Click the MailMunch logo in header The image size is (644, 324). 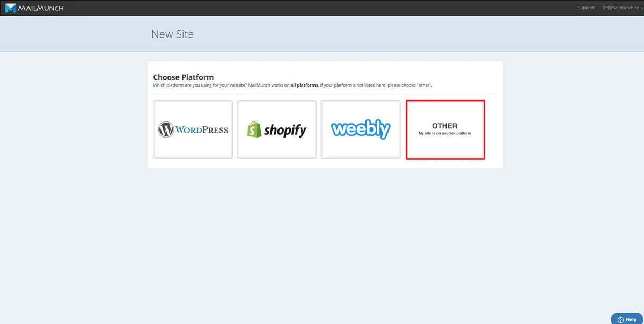click(34, 8)
